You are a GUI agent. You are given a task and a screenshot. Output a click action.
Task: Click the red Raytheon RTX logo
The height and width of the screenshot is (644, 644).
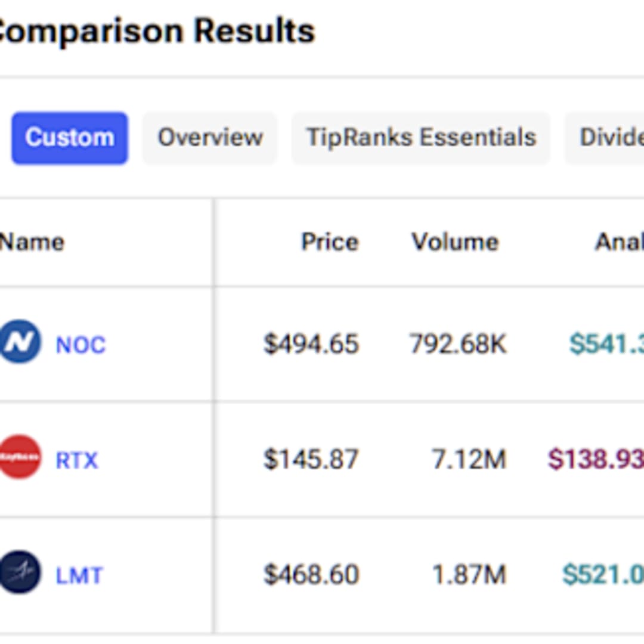pos(20,457)
